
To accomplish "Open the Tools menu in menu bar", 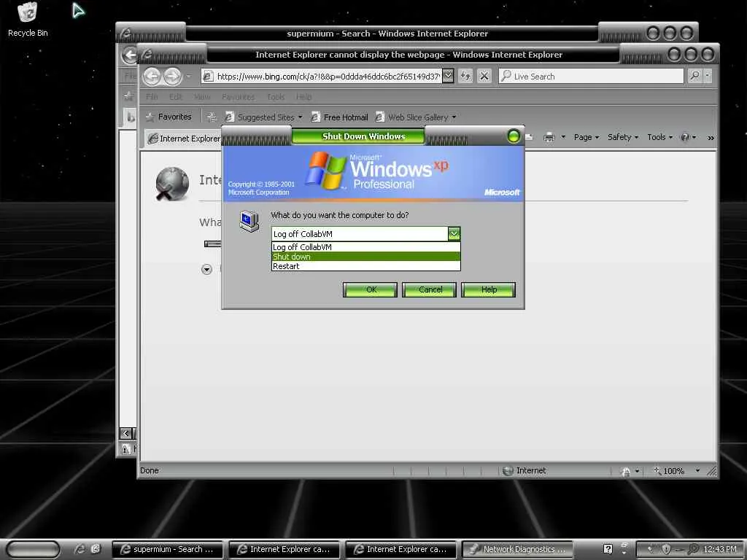I will [276, 97].
